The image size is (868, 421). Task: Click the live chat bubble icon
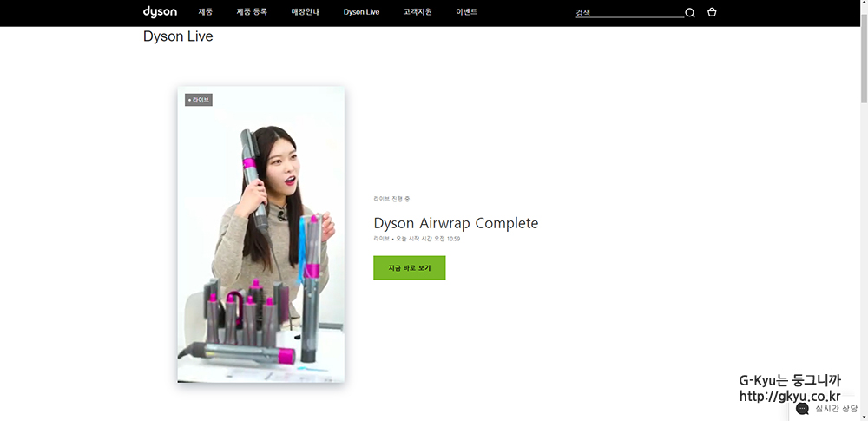click(803, 408)
